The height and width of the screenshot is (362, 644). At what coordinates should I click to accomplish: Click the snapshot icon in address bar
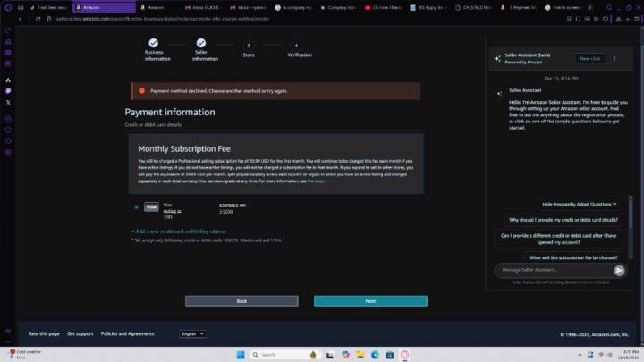pyautogui.click(x=588, y=19)
